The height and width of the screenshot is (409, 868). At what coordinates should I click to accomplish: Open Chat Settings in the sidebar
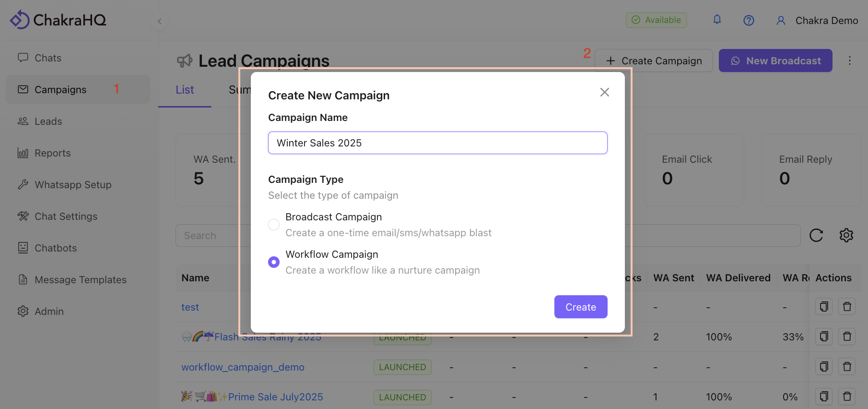pos(78,216)
